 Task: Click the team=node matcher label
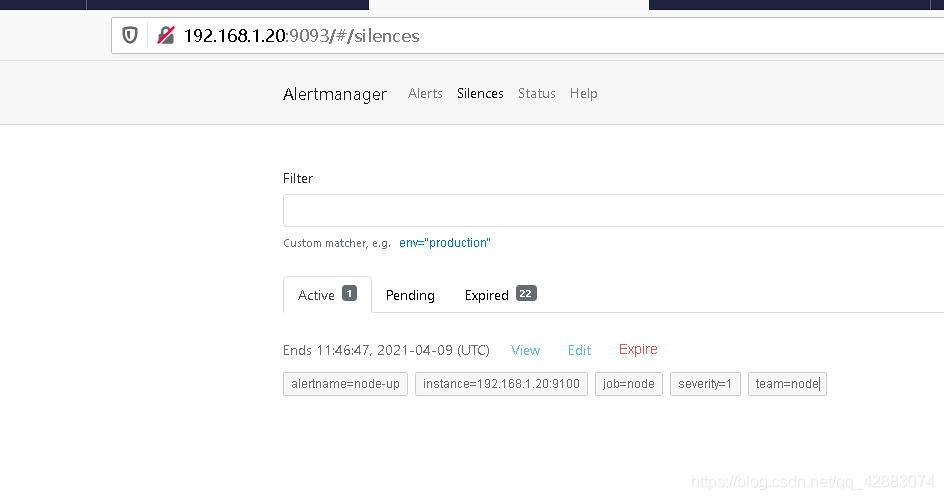click(x=787, y=384)
